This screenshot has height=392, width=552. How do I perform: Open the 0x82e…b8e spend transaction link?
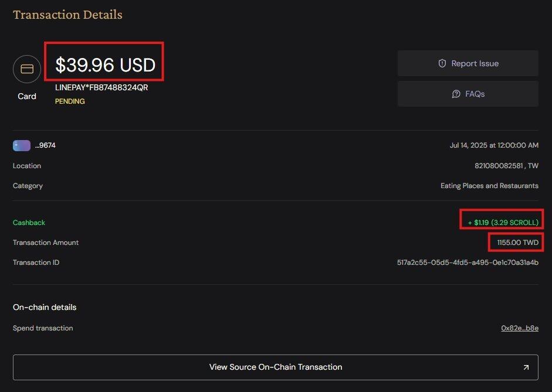[x=520, y=328]
